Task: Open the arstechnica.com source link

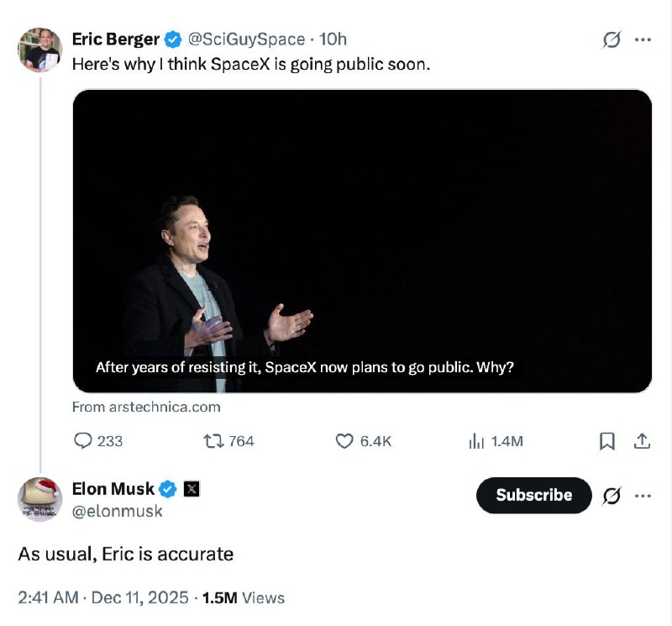Action: pyautogui.click(x=146, y=407)
